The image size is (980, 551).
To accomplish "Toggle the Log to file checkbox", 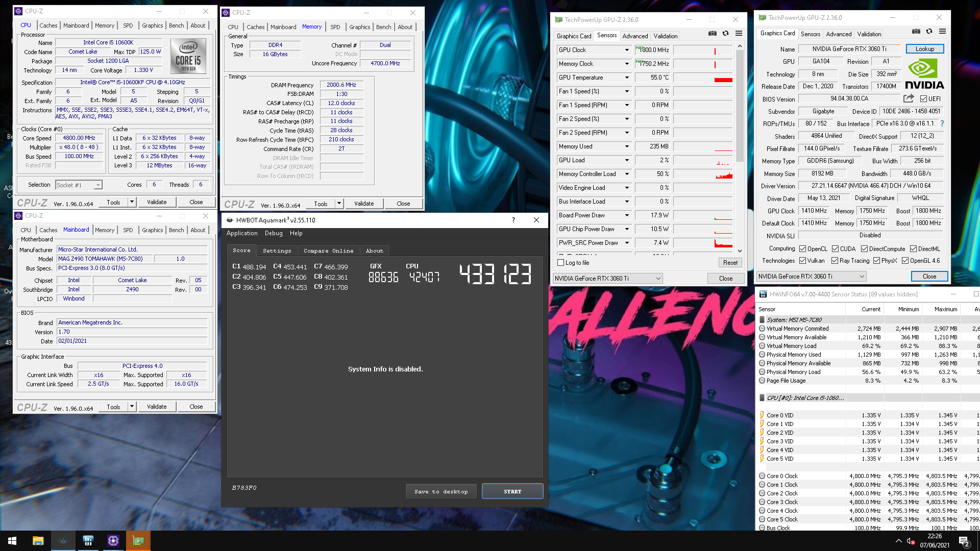I will click(x=561, y=263).
